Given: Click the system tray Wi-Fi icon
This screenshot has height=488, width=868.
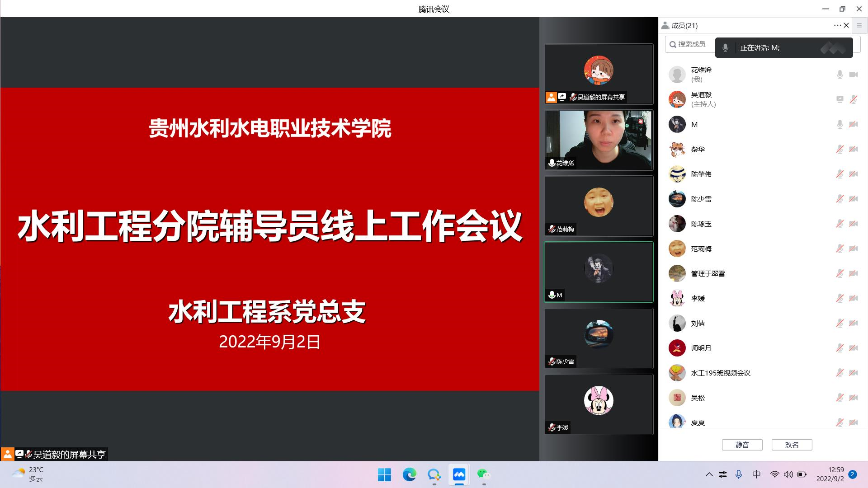Looking at the screenshot, I should point(775,474).
